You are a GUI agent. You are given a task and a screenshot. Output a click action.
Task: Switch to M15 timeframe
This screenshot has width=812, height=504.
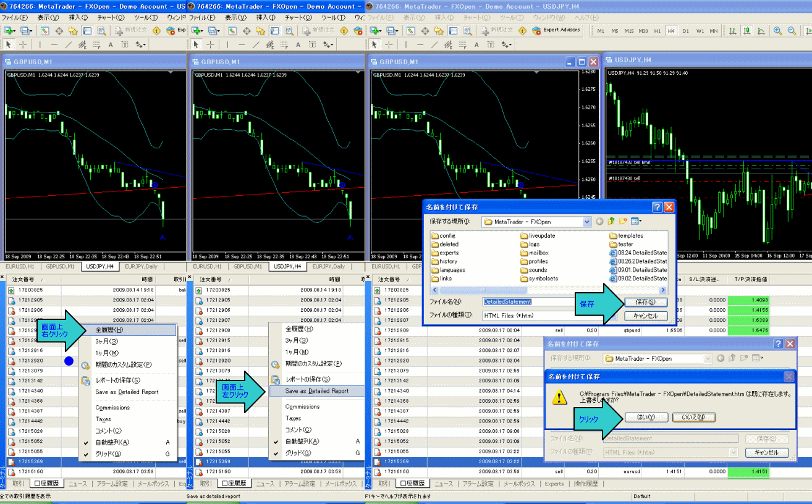coord(628,31)
